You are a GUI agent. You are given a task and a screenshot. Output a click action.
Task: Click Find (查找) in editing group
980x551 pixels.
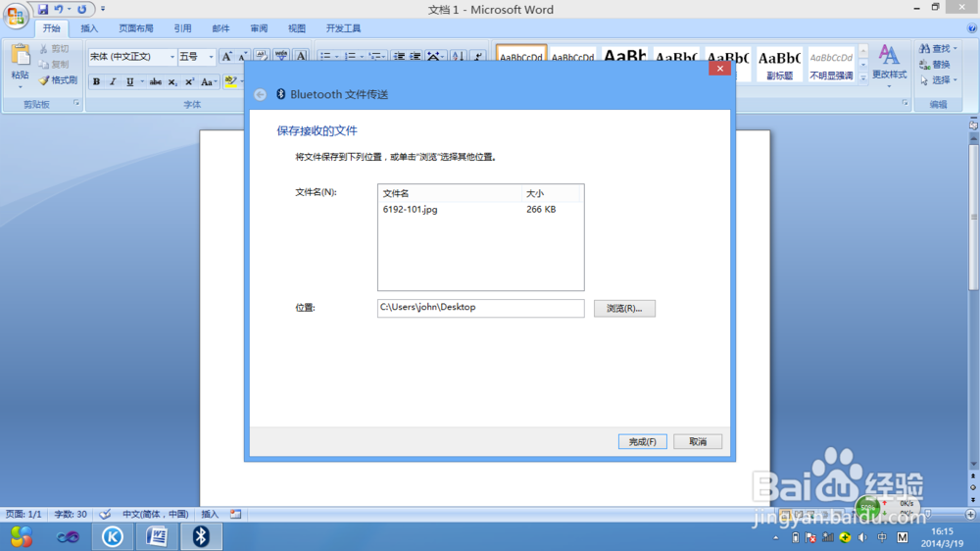[x=935, y=48]
